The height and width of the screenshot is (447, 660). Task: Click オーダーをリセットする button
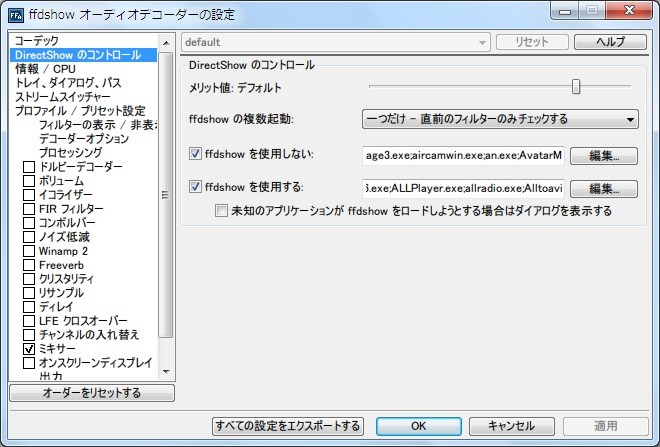point(92,393)
